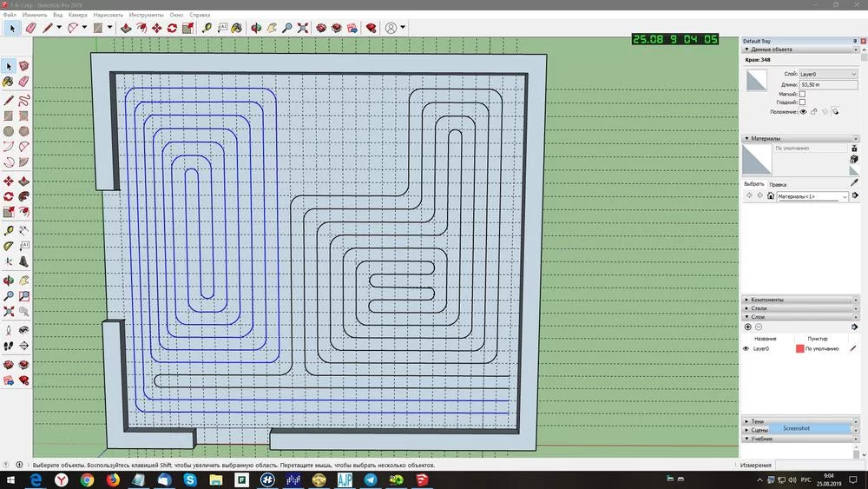Viewport: 868px width, 489px height.
Task: Select the Eraser tool in top toolbar
Action: [31, 28]
